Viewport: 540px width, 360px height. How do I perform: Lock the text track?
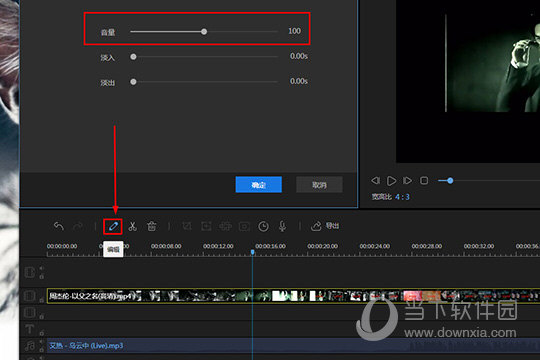pyautogui.click(x=42, y=333)
